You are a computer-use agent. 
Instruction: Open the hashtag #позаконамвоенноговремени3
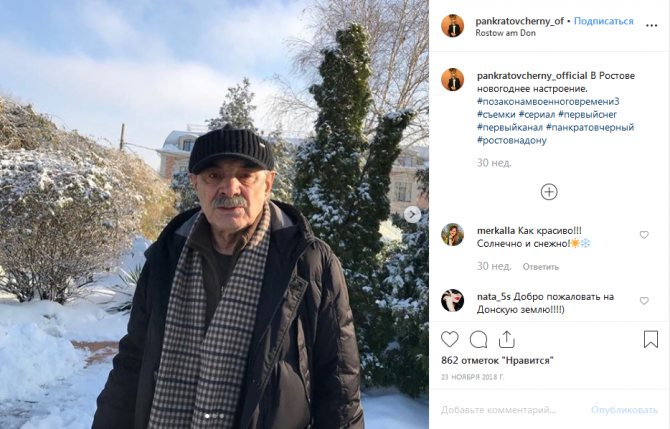548,102
